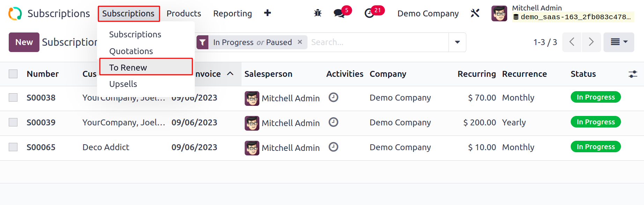Click the $ 200.00 recurring amount
This screenshot has width=644, height=205.
pyautogui.click(x=480, y=123)
